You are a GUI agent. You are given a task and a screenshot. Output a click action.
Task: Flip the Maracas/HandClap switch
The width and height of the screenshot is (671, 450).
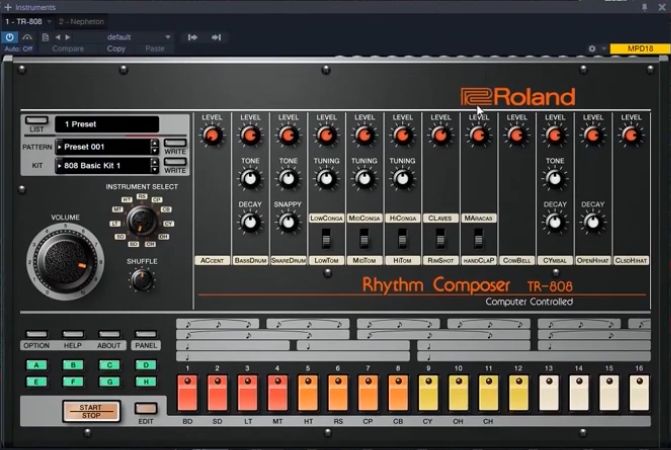[478, 238]
